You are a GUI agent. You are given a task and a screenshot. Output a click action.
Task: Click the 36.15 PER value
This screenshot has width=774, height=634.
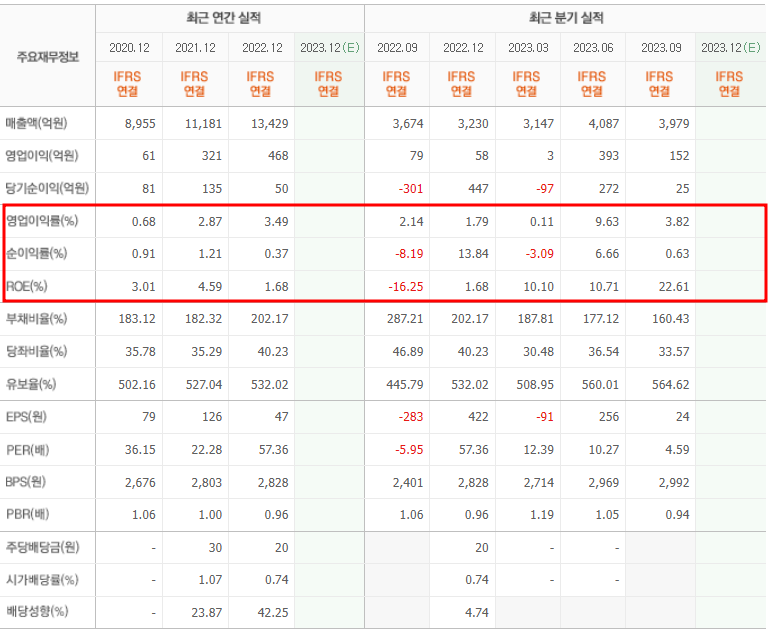point(140,450)
